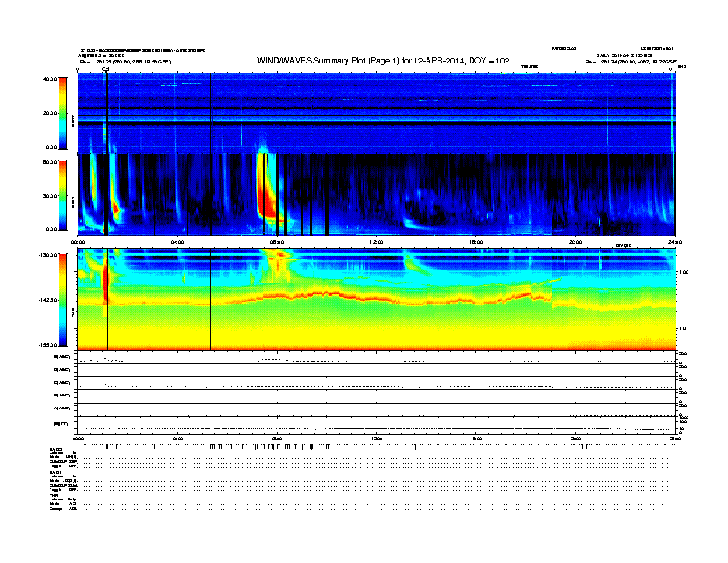Select the -142.50 TNR scale label
This screenshot has height=563, width=728.
pos(48,300)
